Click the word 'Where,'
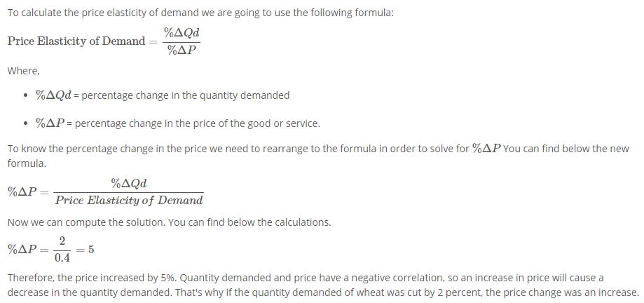644x303 pixels. tap(23, 71)
